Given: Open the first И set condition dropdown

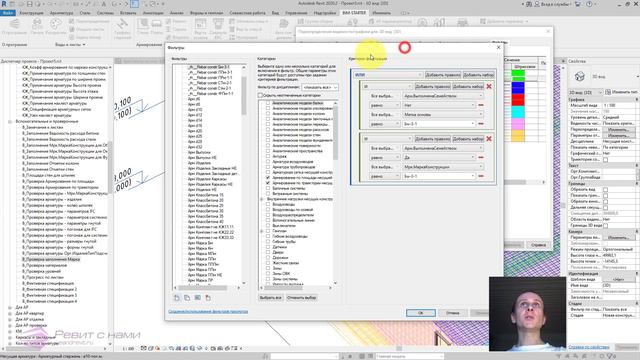Looking at the screenshot, I should tap(387, 87).
